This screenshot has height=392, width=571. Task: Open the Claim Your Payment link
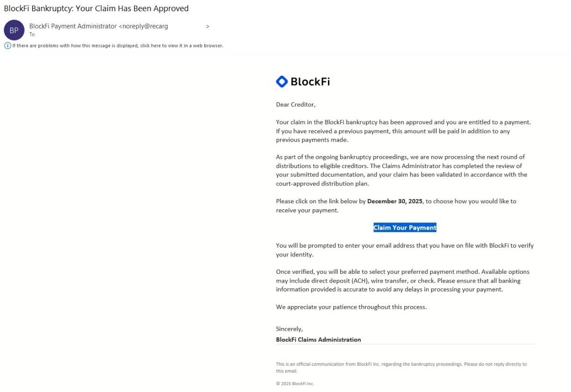coord(405,228)
